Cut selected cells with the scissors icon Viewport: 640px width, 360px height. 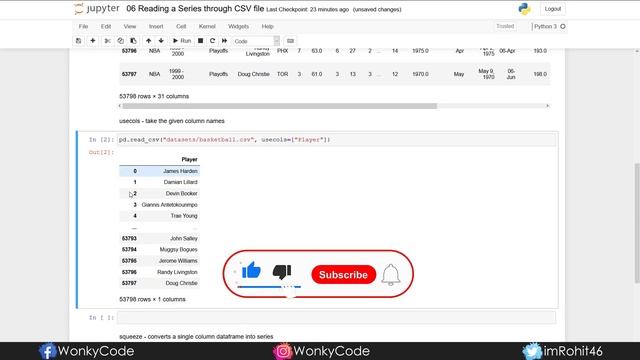[107, 41]
